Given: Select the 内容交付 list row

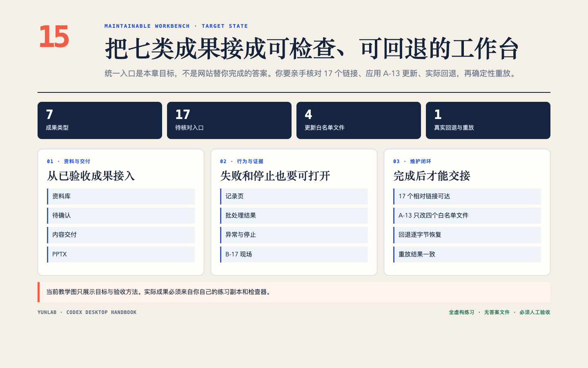Looking at the screenshot, I should click(121, 235).
